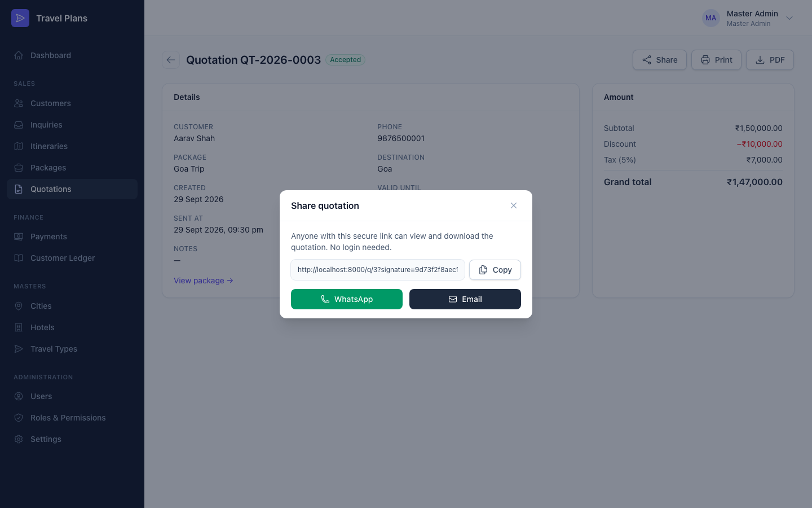This screenshot has width=812, height=508.
Task: Open the Packages section icon
Action: click(x=19, y=168)
